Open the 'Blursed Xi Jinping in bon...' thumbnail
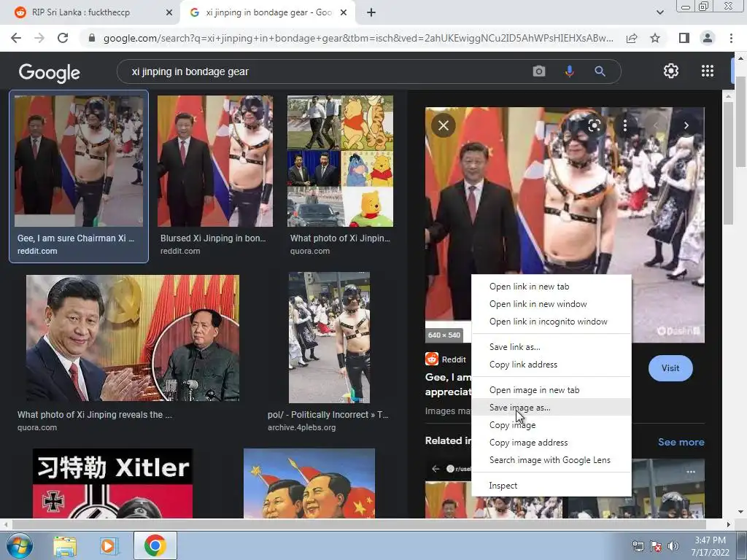This screenshot has width=747, height=560. coord(215,161)
